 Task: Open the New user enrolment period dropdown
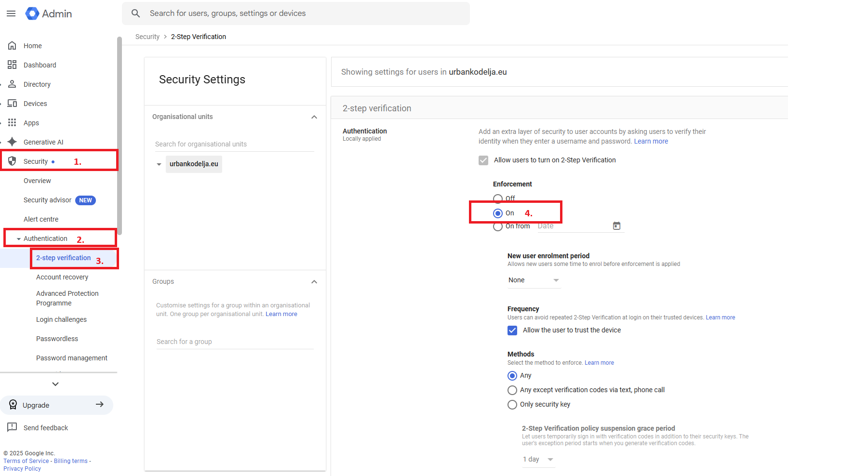pyautogui.click(x=534, y=280)
